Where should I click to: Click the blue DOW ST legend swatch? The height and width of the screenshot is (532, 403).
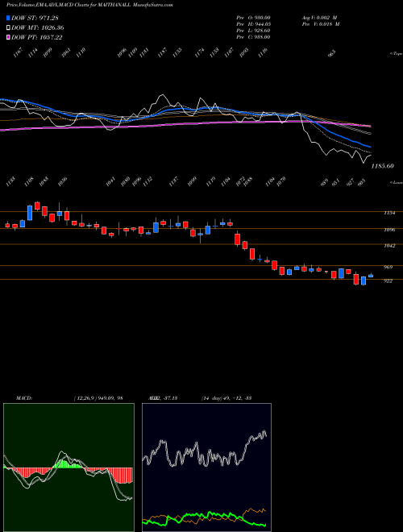pyautogui.click(x=9, y=18)
